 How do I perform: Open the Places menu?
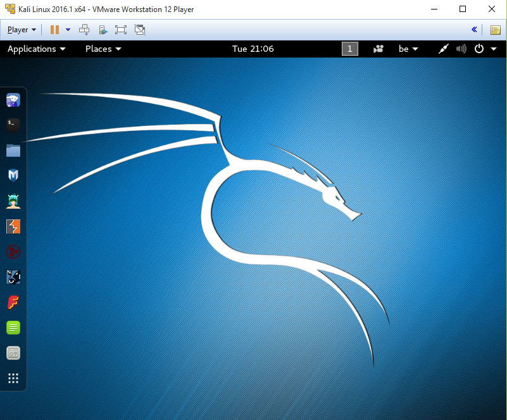(x=103, y=49)
